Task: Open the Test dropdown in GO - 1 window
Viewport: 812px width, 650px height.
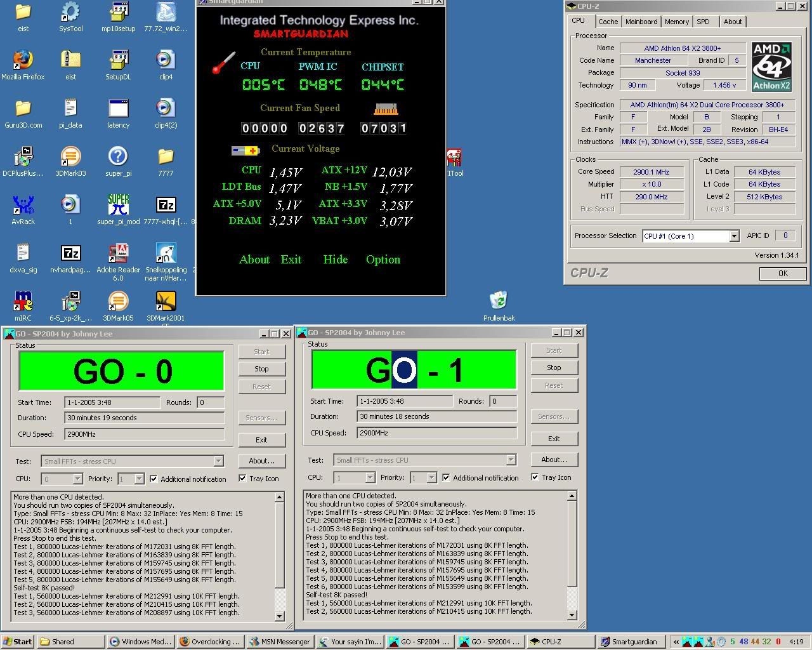Action: (x=511, y=460)
